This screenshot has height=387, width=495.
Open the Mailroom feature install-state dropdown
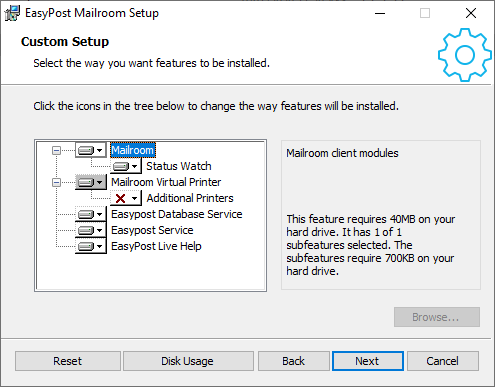point(90,150)
